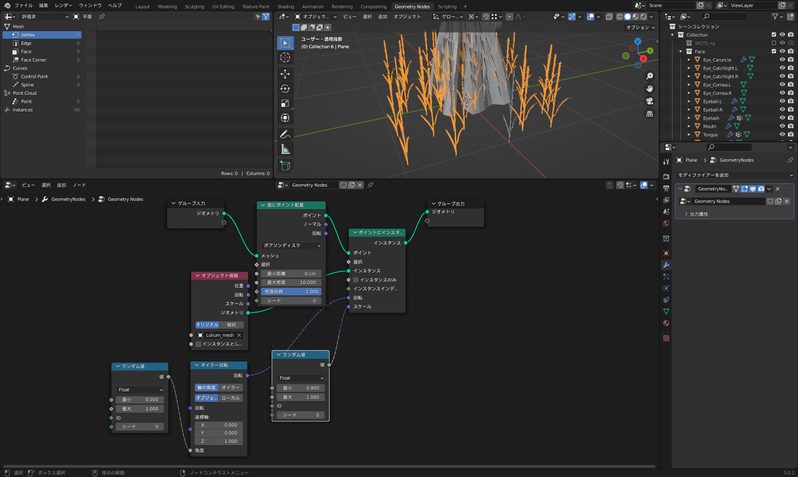This screenshot has width=798, height=477.
Task: Pin the spreadsheet with the pin icon
Action: coord(101,17)
